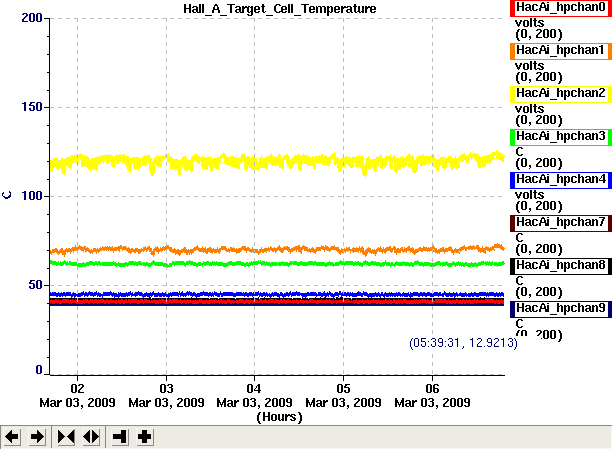Click the Mar 03, 2009 date under 02
This screenshot has width=612, height=449.
coord(77,403)
